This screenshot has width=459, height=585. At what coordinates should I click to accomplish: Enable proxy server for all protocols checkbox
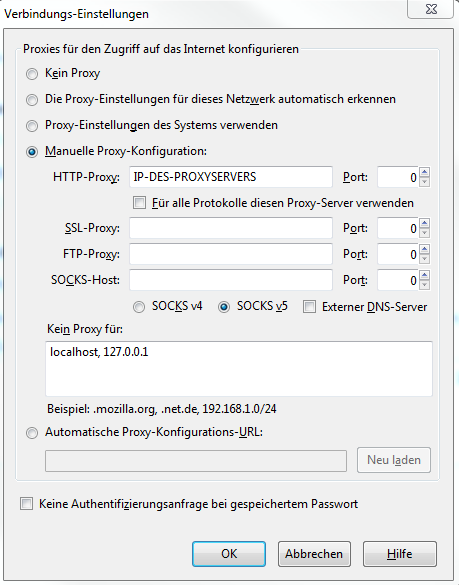(x=140, y=203)
